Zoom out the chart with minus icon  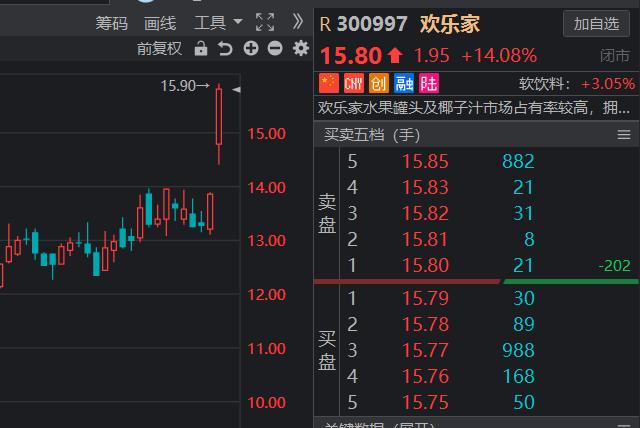click(275, 49)
